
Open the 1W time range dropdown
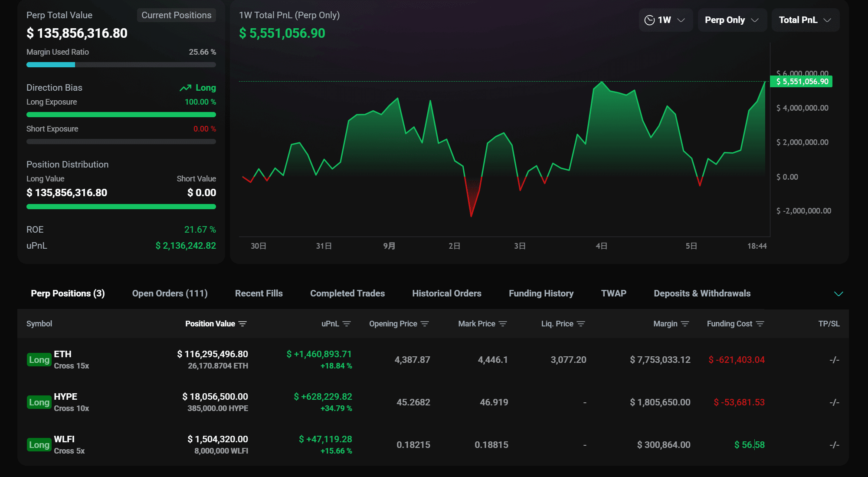[665, 20]
